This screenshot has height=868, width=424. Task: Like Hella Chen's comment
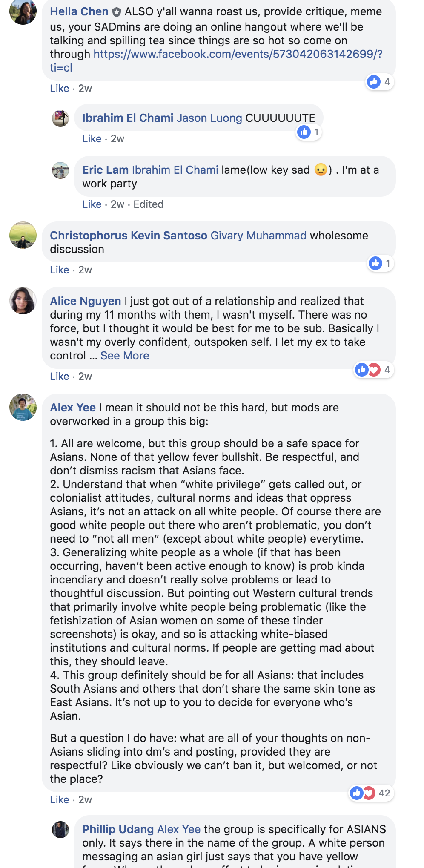pyautogui.click(x=59, y=88)
